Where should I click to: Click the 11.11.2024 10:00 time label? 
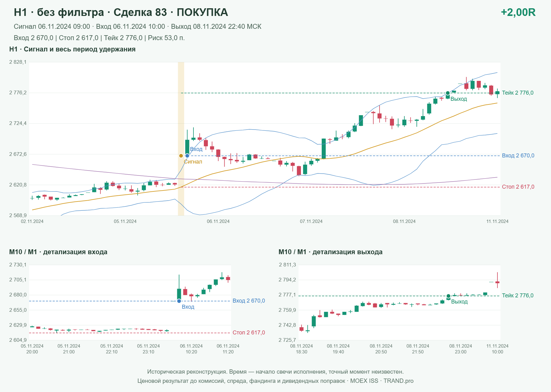coord(497,349)
